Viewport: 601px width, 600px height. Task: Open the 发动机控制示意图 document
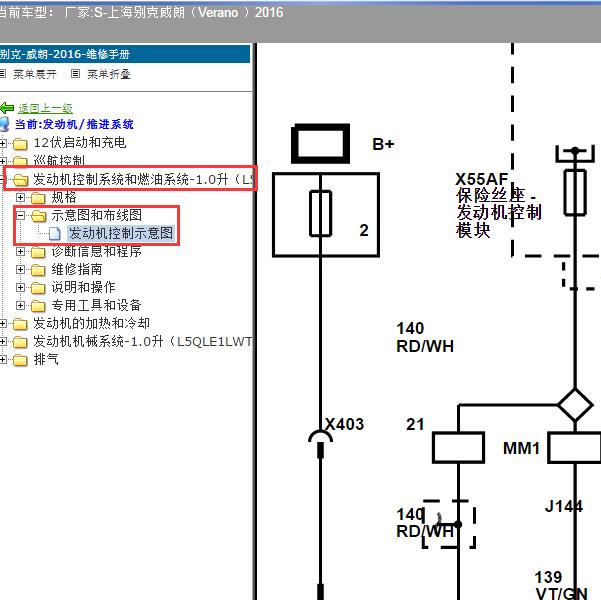coord(121,233)
